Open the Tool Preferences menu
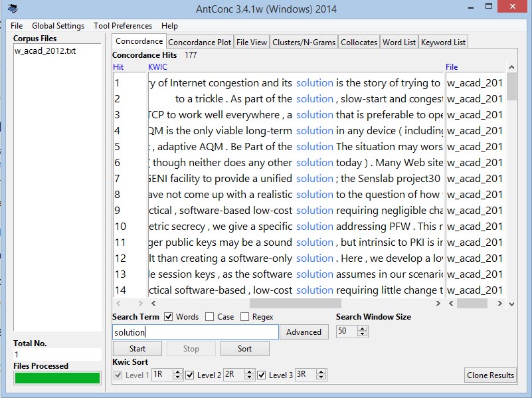This screenshot has width=532, height=398. tap(123, 26)
